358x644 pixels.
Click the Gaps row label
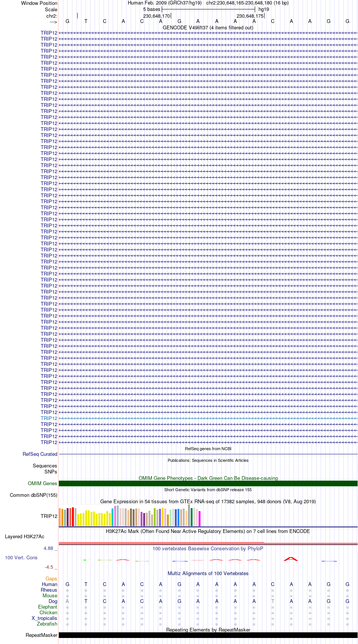pos(51,579)
